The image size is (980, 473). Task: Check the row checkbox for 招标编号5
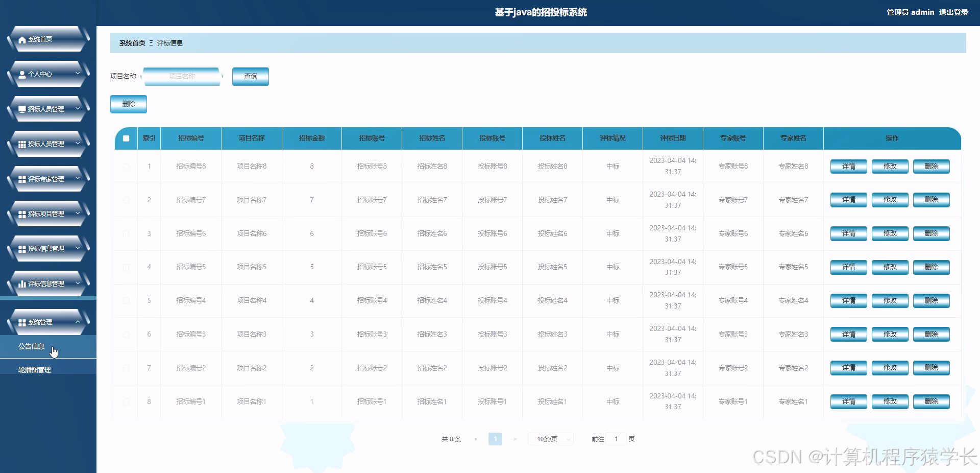[x=126, y=267]
